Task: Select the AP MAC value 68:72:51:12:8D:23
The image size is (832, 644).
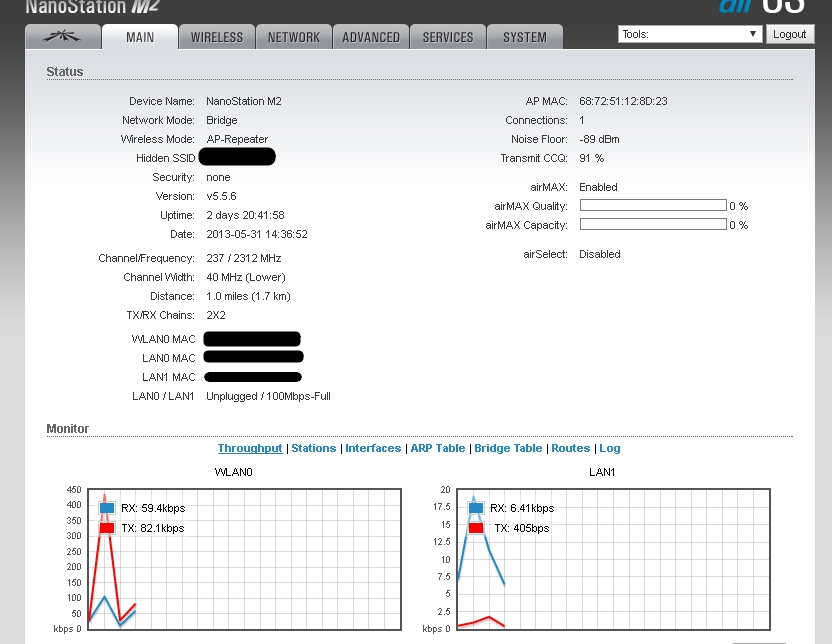Action: pos(623,101)
